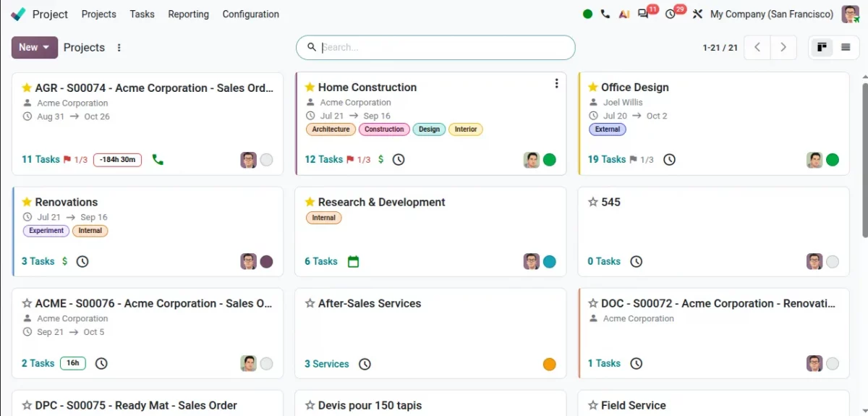Click the External tag on Office Design
This screenshot has height=416, width=868.
(x=608, y=130)
